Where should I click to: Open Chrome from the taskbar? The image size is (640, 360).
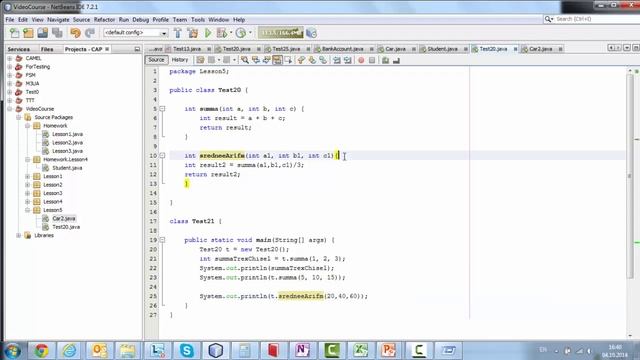tap(41, 350)
